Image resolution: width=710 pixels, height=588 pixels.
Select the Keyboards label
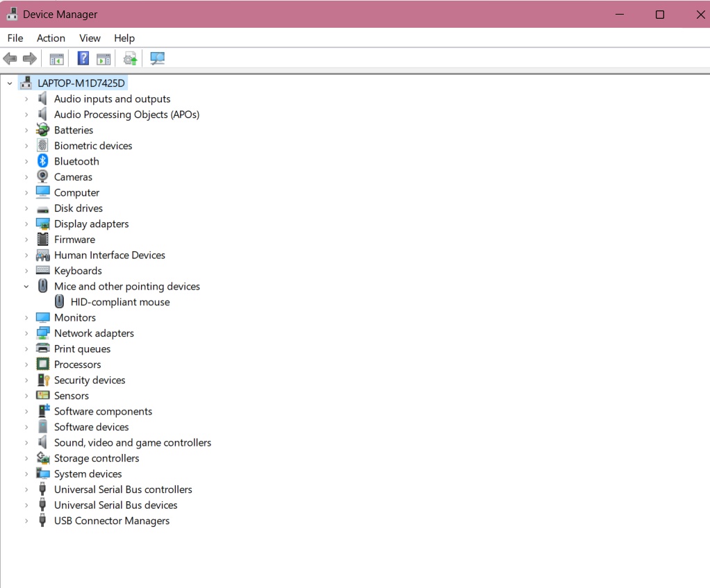[x=78, y=271]
